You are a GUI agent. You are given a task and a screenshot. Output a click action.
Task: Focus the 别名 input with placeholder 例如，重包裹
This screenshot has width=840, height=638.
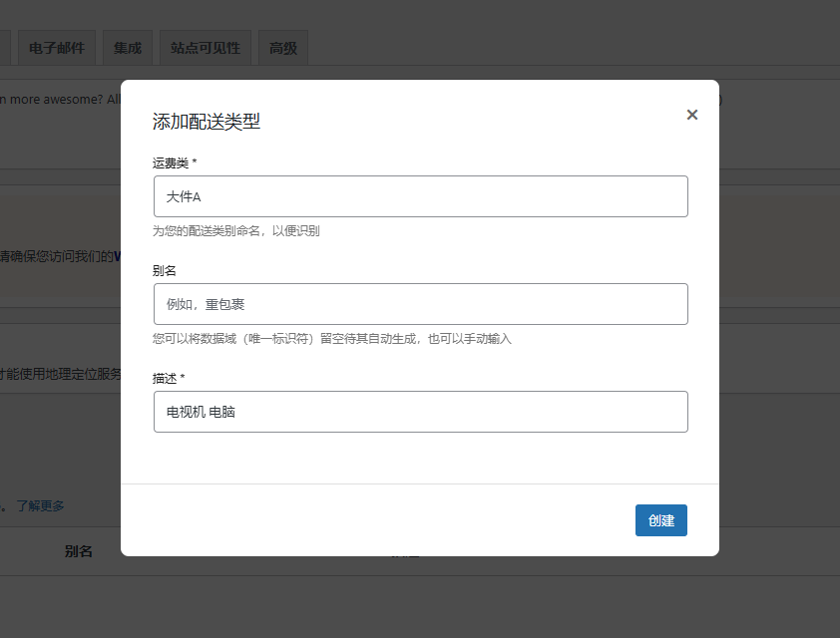pyautogui.click(x=420, y=304)
